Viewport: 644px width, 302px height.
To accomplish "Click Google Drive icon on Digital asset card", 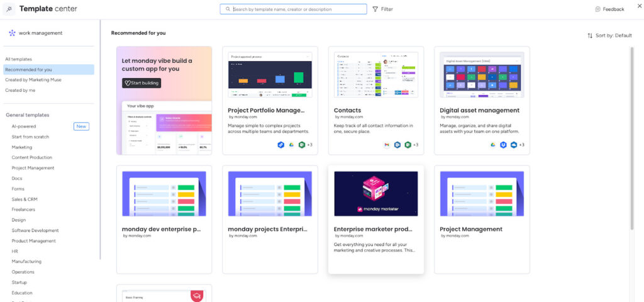I will pos(493,145).
